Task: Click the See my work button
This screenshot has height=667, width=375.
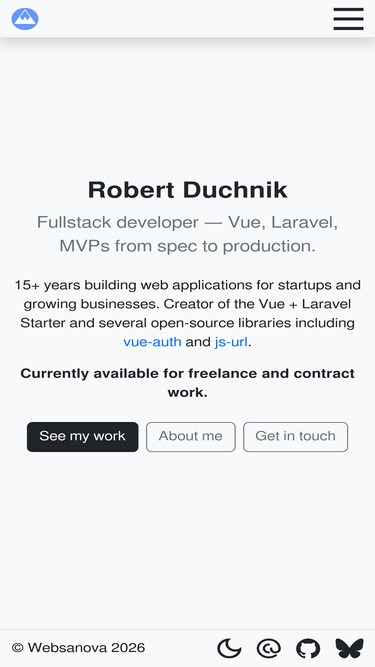Action: 82,436
